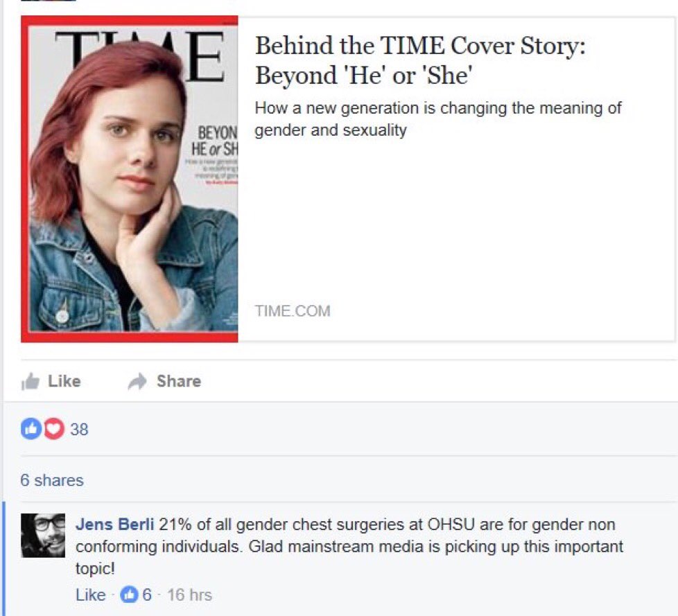Click the thumbs-up icon on the Jens Berli comment

[x=129, y=595]
